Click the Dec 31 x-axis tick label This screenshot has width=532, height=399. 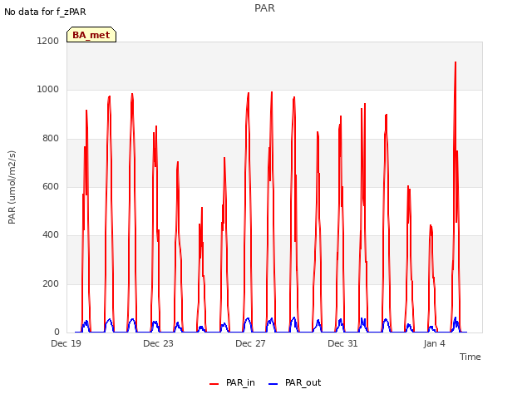(x=342, y=343)
